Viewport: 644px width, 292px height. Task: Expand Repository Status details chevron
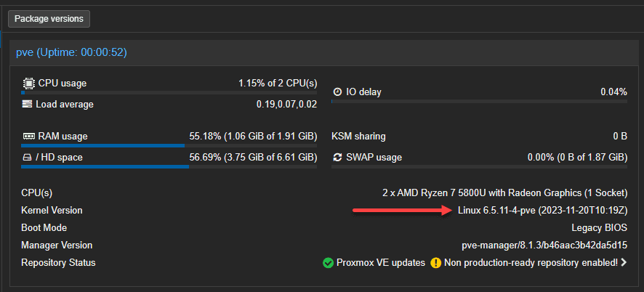coord(624,263)
